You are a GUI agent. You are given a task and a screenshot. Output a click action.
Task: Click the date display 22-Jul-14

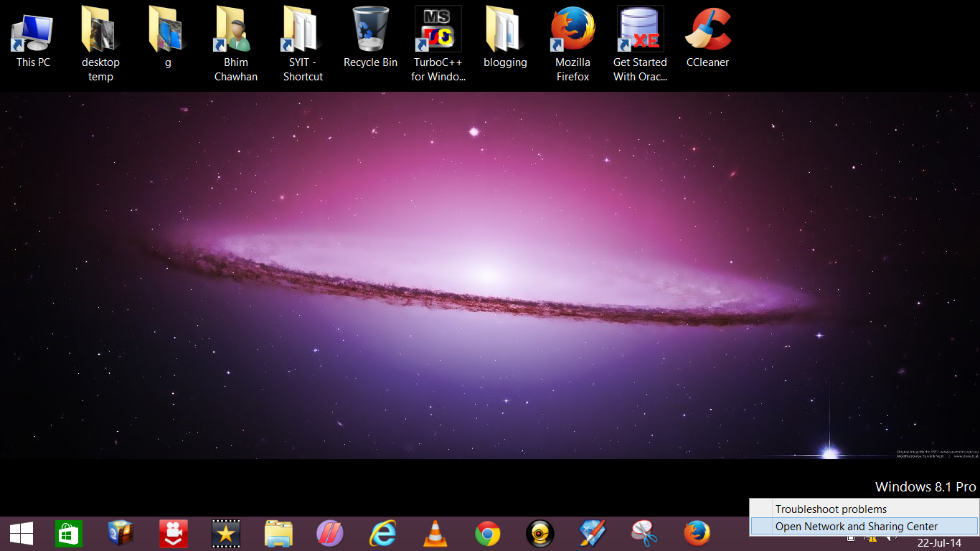(x=939, y=542)
